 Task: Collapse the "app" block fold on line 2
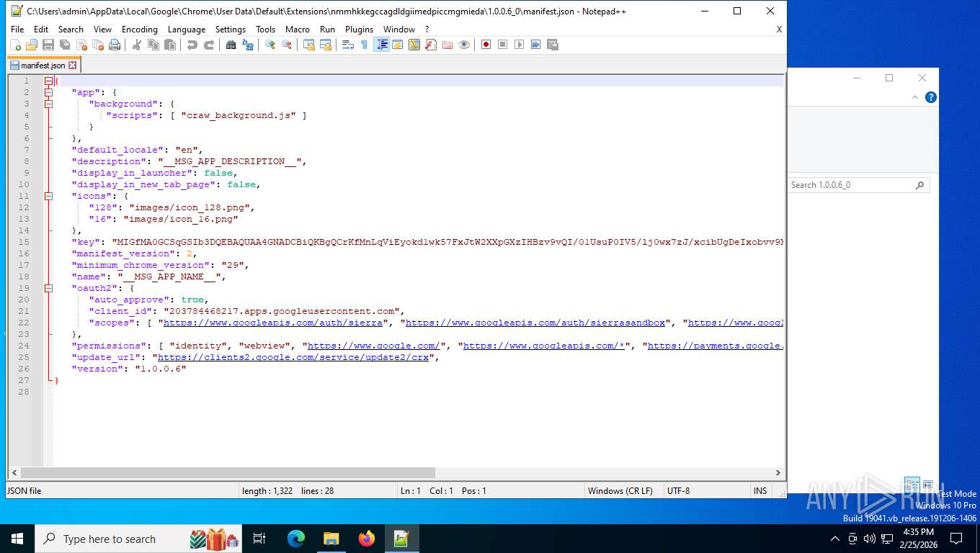click(48, 92)
